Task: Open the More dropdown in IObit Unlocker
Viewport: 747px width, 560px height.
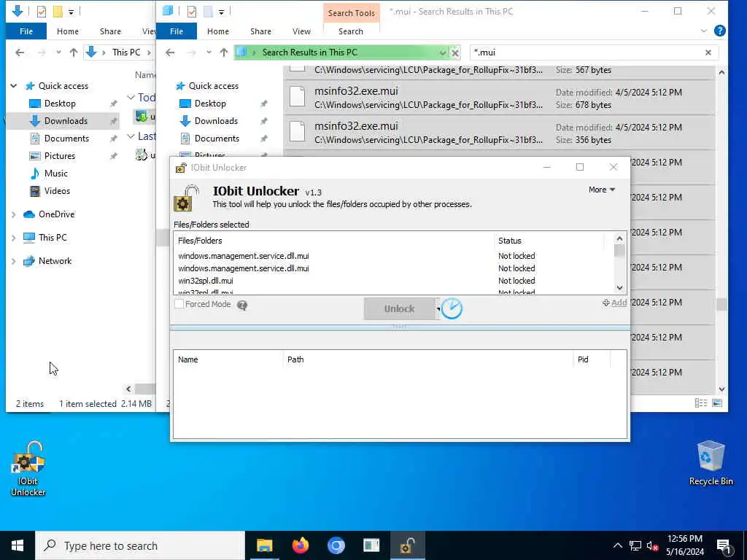Action: click(x=602, y=190)
